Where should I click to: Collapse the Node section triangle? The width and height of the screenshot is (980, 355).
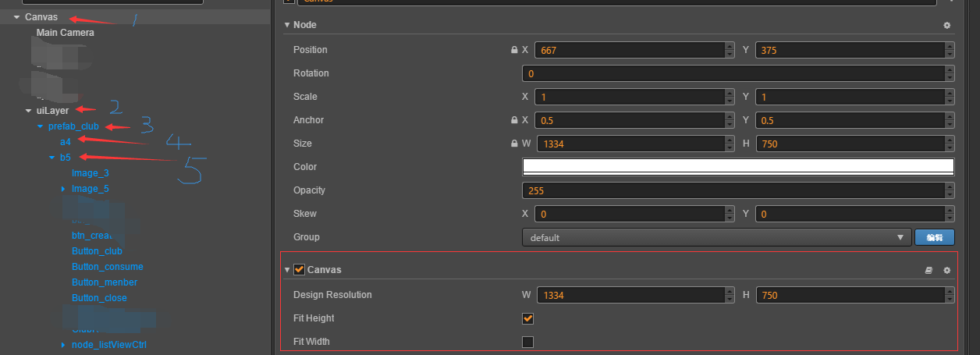[x=287, y=25]
